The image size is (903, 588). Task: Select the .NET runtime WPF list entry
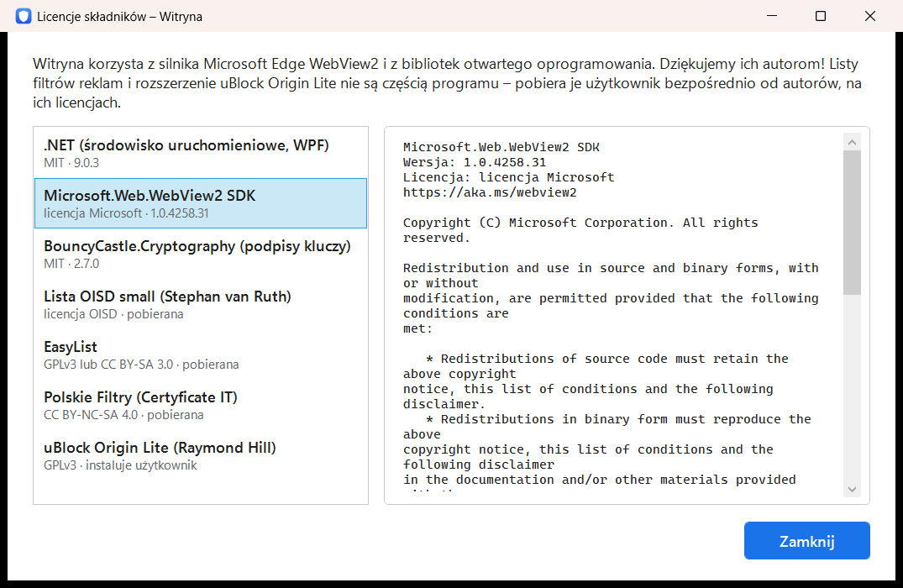tap(201, 153)
